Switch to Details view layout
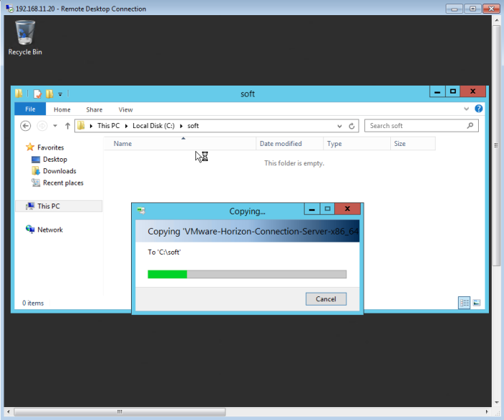Image resolution: width=504 pixels, height=420 pixels. pos(464,303)
